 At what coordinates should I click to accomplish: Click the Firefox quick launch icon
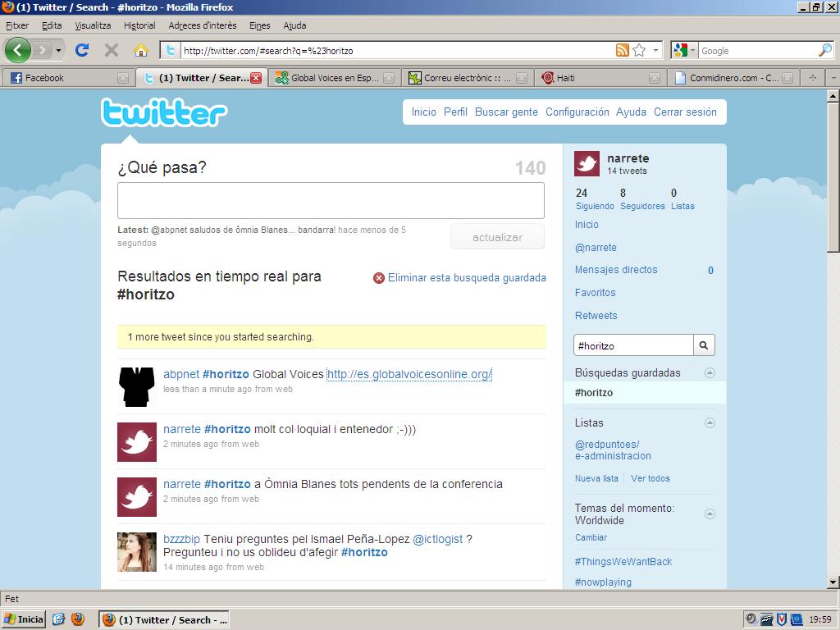[78, 619]
